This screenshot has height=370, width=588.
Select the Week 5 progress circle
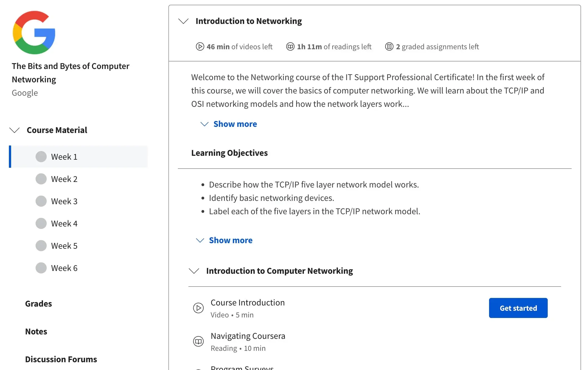(41, 246)
